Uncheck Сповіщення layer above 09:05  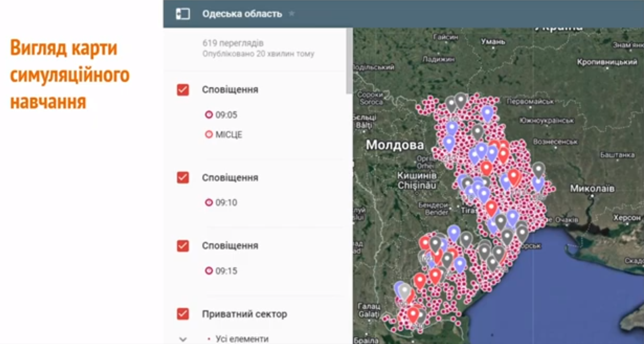click(183, 90)
